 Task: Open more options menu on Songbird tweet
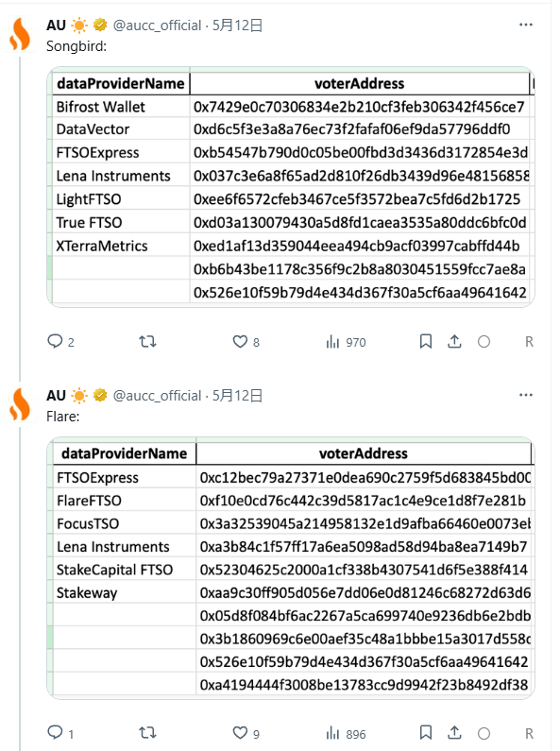[526, 25]
